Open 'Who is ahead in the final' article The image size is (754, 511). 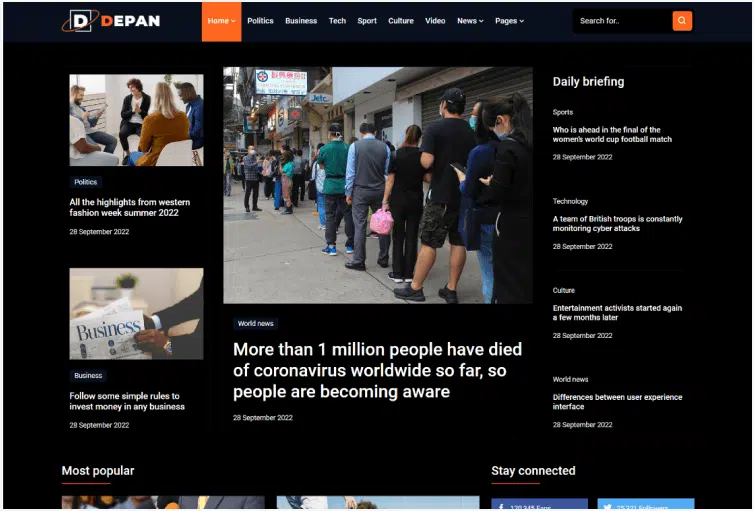point(612,134)
